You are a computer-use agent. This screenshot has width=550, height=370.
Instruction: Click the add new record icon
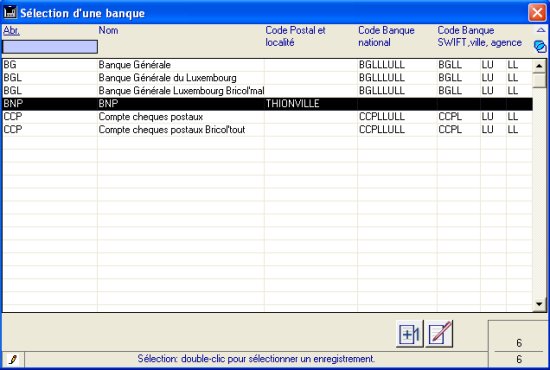click(x=410, y=334)
